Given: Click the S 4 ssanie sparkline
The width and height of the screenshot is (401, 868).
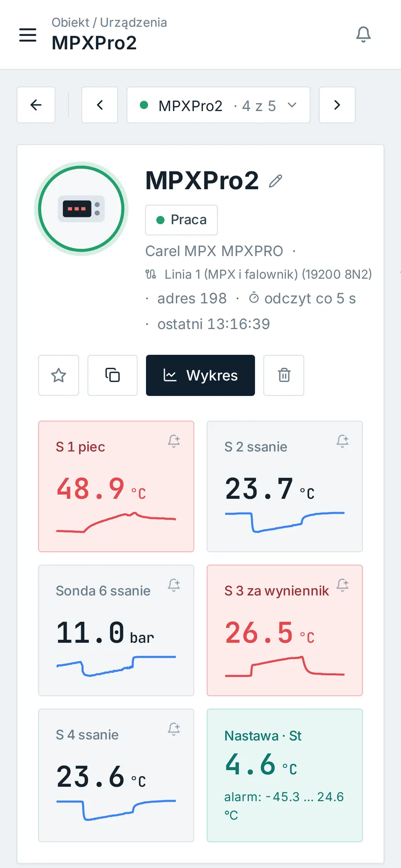Looking at the screenshot, I should [116, 810].
